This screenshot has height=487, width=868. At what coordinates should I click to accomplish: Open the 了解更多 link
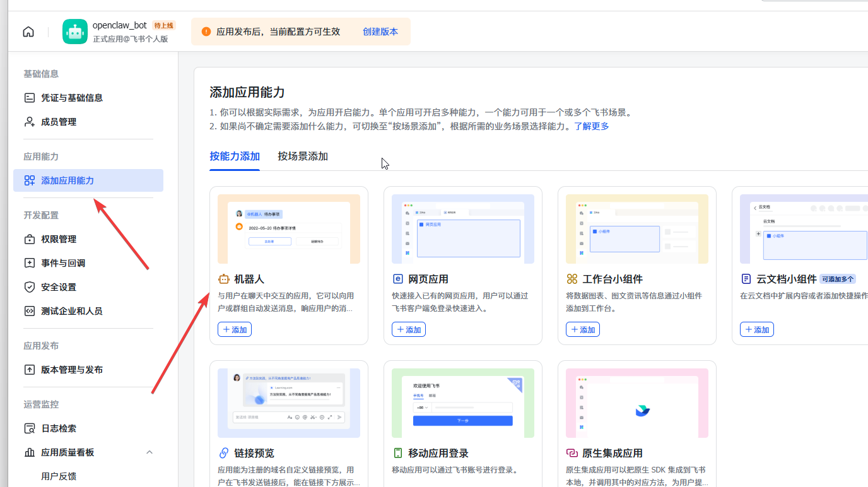(x=591, y=126)
